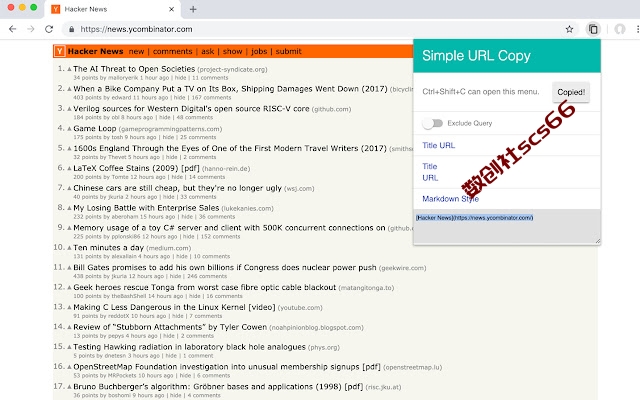This screenshot has height=400, width=640.
Task: Go back with the browser back arrow
Action: 13,29
